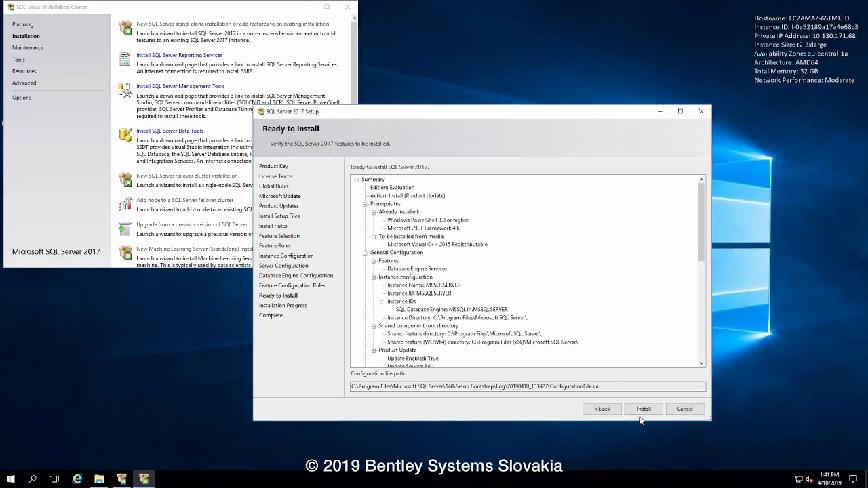Open Install SQL Server Management Tools link

180,86
